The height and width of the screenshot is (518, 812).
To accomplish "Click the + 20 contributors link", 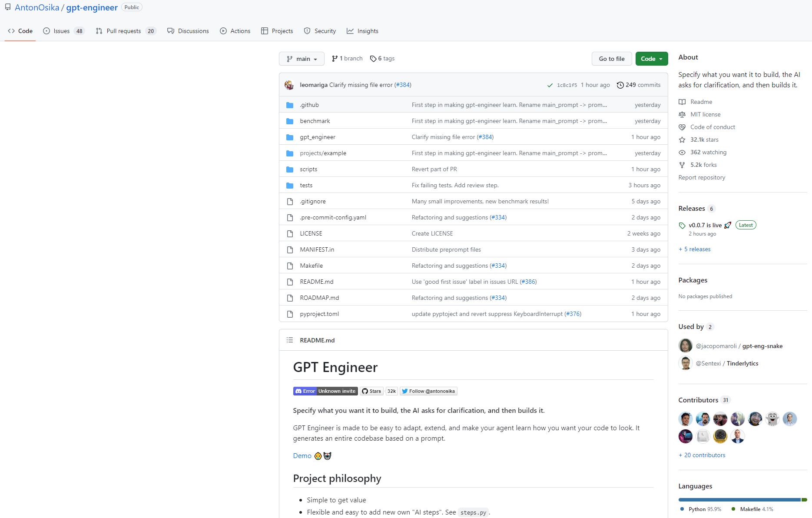I will click(x=702, y=455).
